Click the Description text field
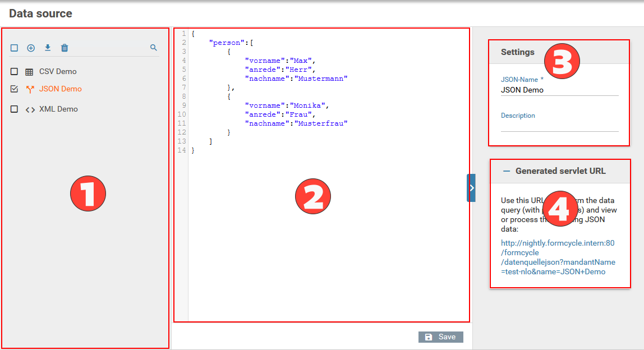 [x=559, y=126]
